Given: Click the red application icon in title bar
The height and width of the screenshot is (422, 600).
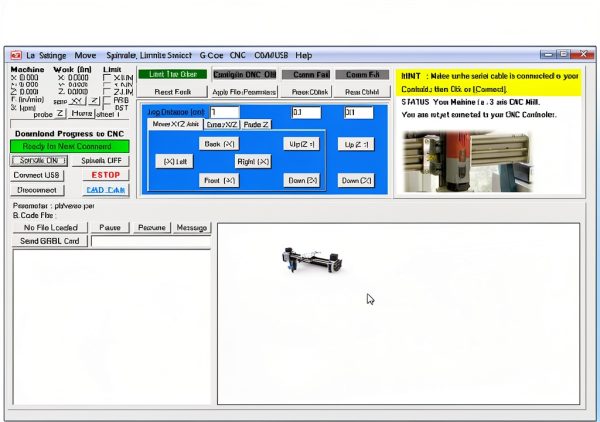Looking at the screenshot, I should point(16,55).
